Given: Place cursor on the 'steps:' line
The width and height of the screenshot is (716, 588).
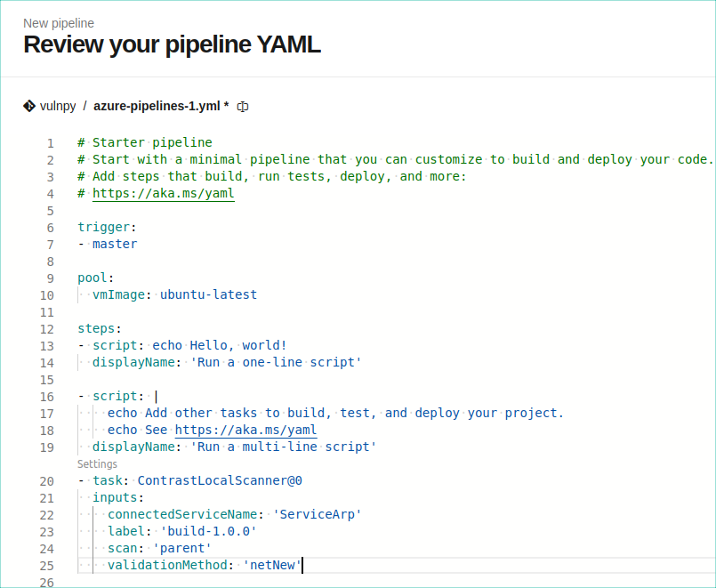Looking at the screenshot, I should pos(100,328).
